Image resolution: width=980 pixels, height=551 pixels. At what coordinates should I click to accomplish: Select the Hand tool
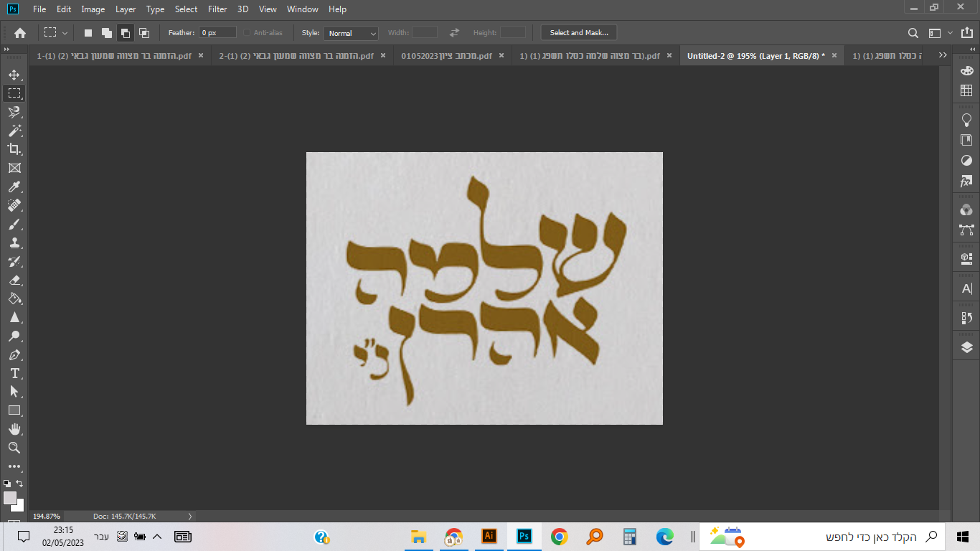[x=14, y=429]
